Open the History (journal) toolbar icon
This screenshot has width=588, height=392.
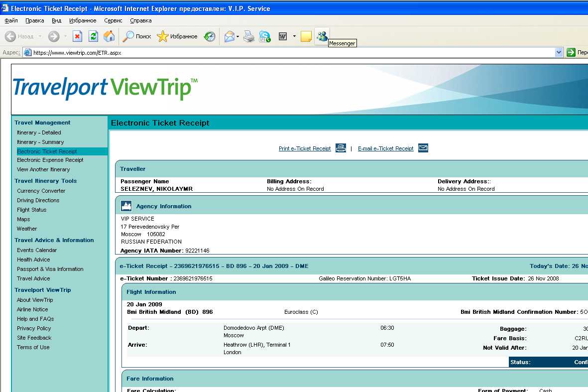click(x=210, y=36)
